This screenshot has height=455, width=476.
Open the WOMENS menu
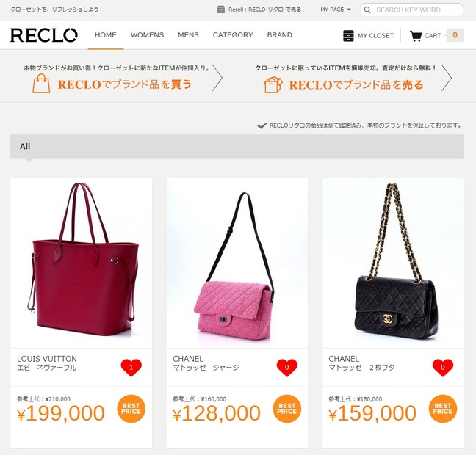click(147, 35)
